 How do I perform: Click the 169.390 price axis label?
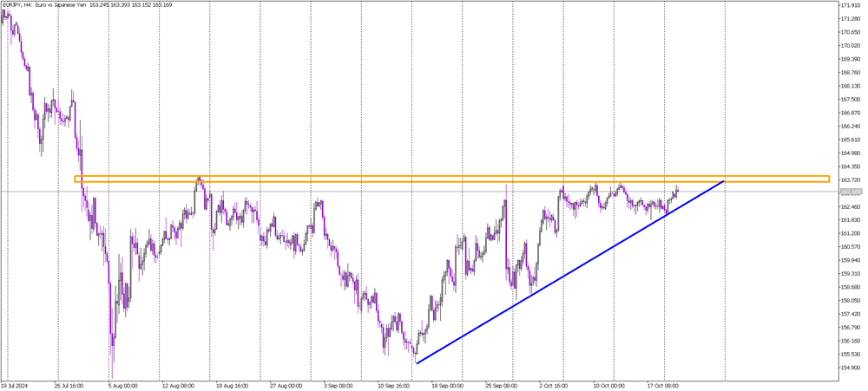click(850, 59)
